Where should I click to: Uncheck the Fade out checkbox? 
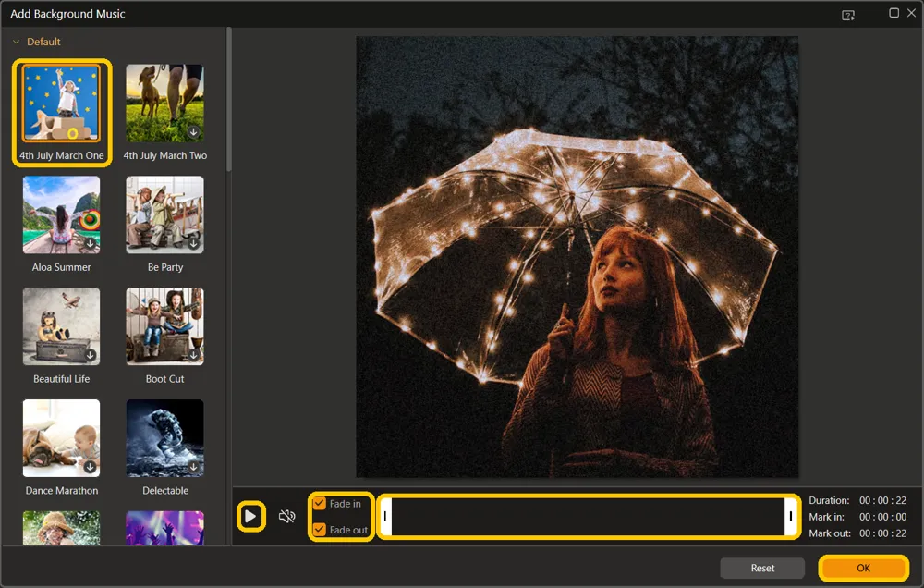320,529
